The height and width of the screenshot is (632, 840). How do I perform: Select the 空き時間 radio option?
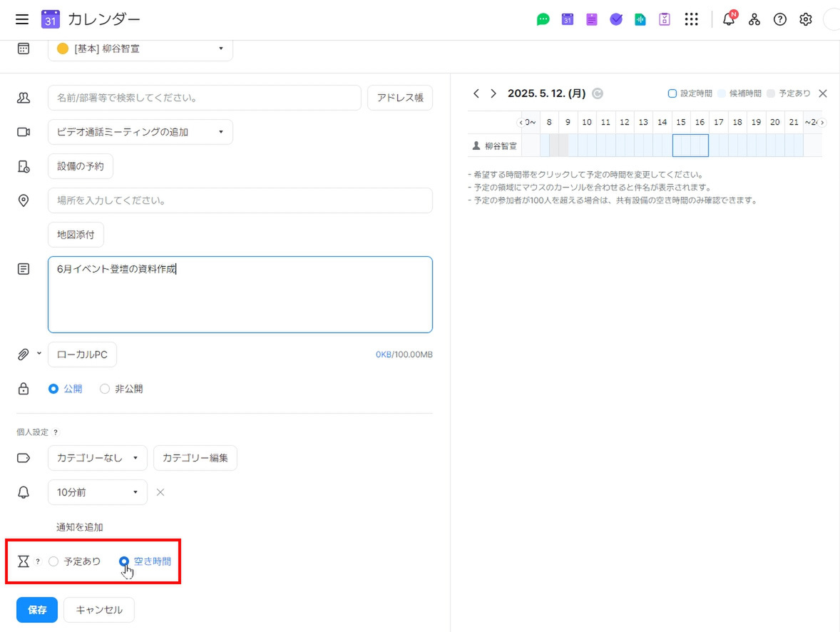[124, 561]
